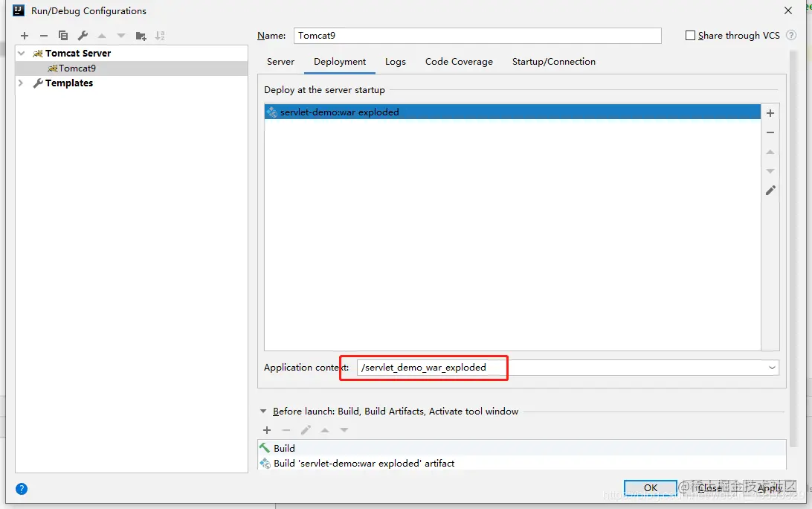
Task: Add a before launch task
Action: click(267, 430)
